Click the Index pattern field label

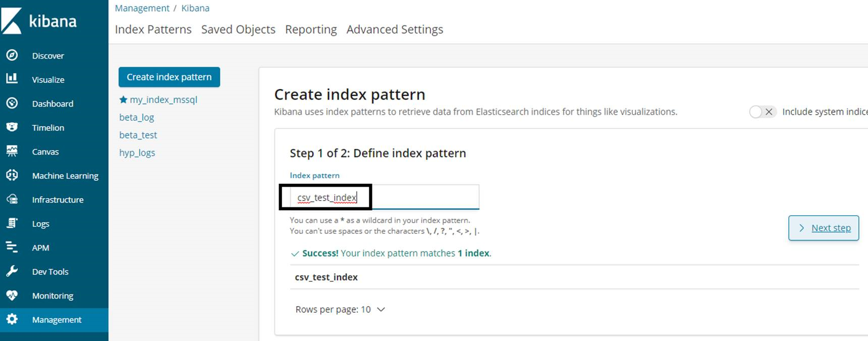point(314,175)
